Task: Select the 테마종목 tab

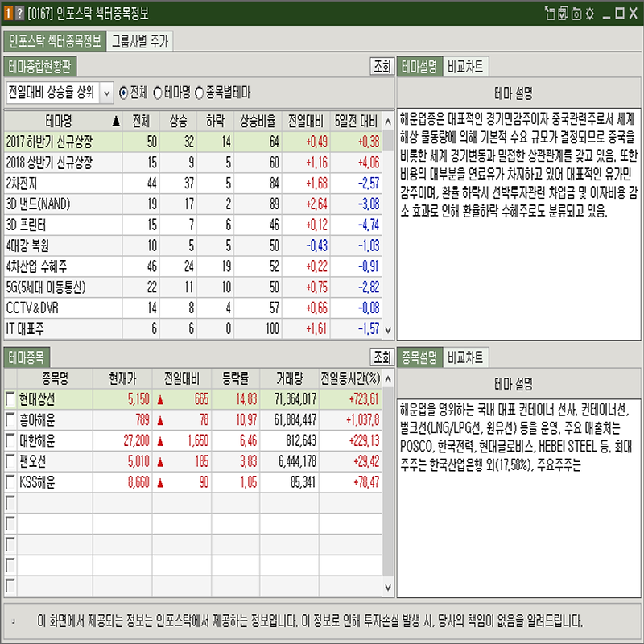Action: 27,357
